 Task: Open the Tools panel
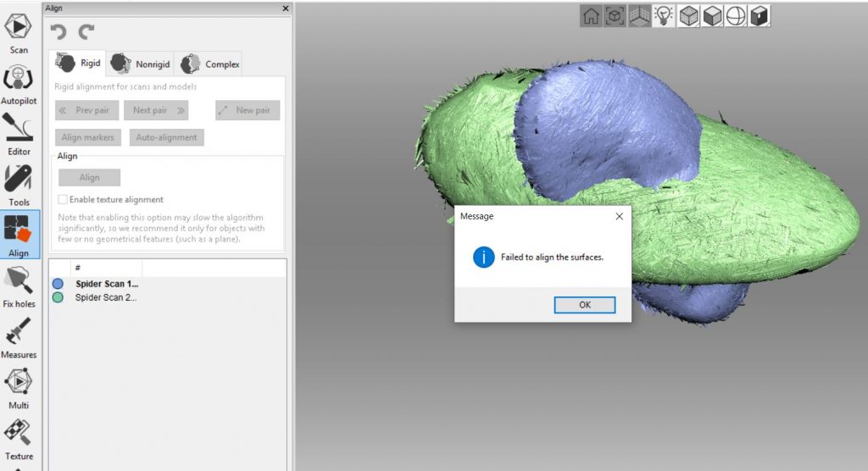[x=19, y=186]
